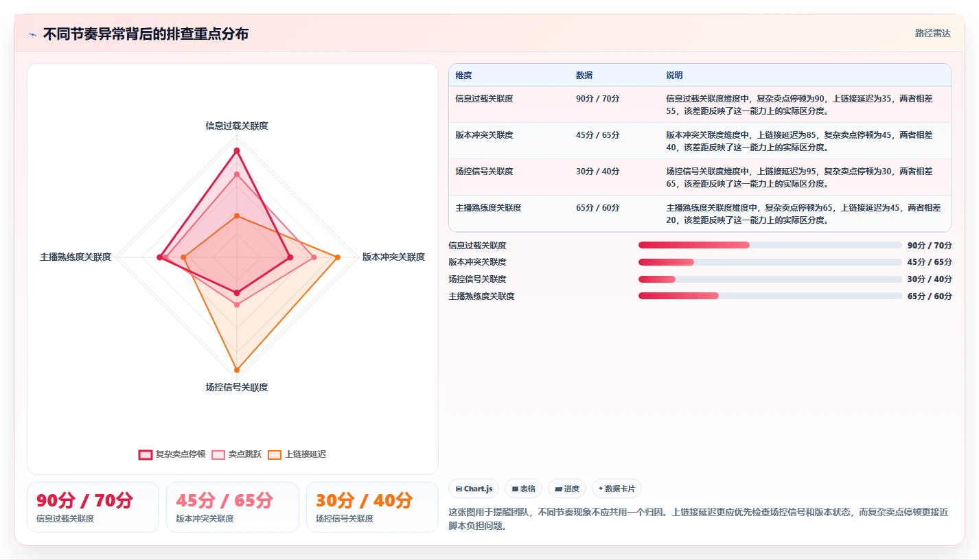
Task: Click the title 不同节奏异常背后的排查重点分布
Action: click(x=146, y=34)
